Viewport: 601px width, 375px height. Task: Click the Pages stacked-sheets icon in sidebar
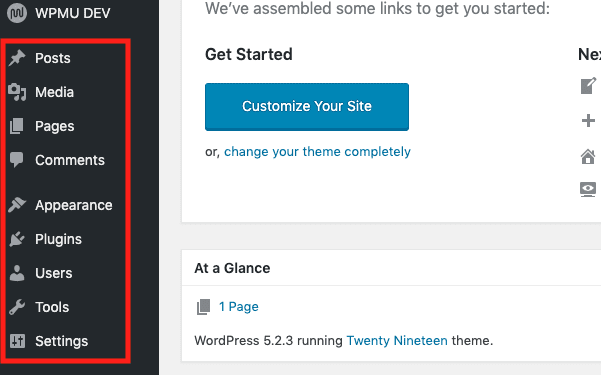(17, 126)
